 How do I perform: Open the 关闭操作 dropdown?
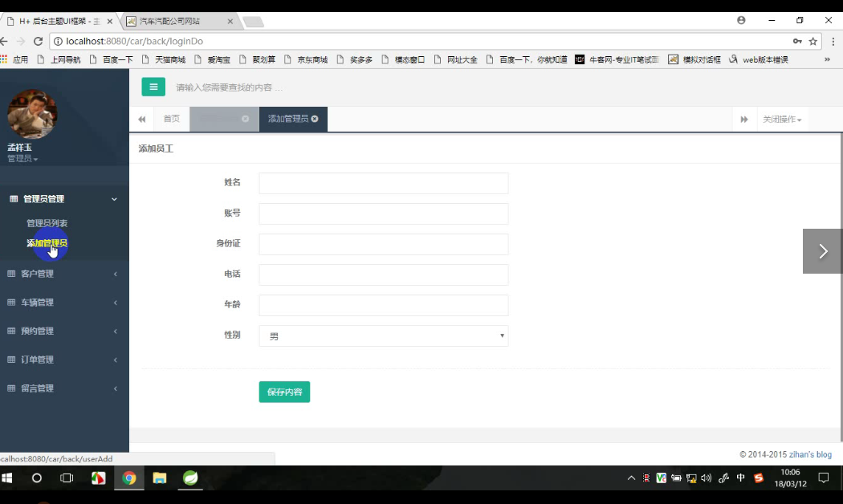[x=782, y=120]
